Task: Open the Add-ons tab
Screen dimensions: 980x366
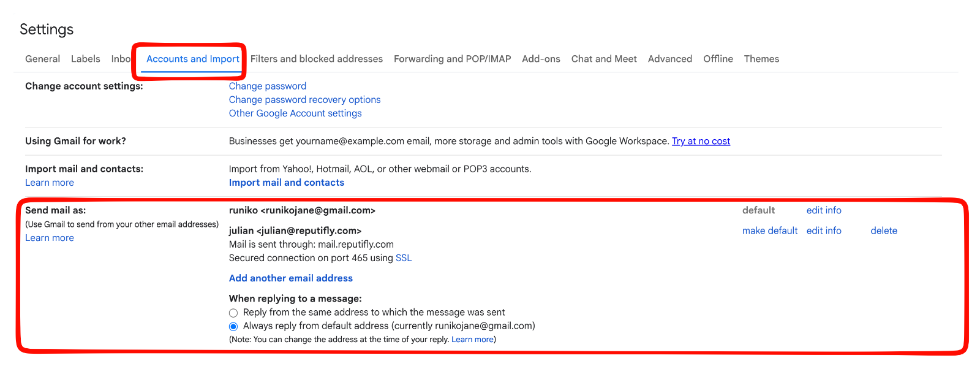Action: [x=541, y=59]
